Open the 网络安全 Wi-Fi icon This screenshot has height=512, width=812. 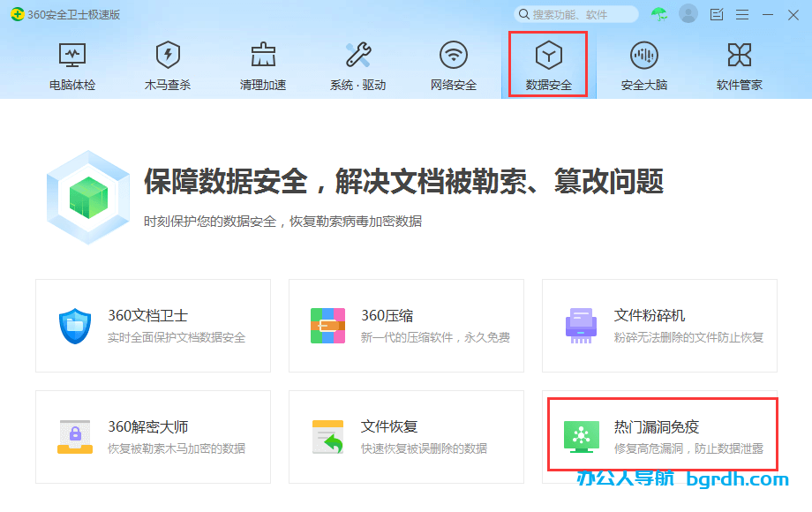point(454,55)
